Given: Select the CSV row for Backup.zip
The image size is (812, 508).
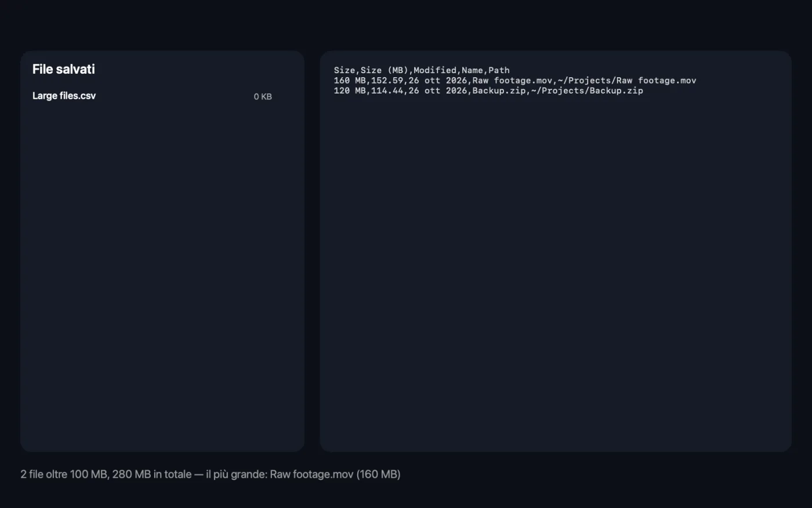Looking at the screenshot, I should click(488, 91).
